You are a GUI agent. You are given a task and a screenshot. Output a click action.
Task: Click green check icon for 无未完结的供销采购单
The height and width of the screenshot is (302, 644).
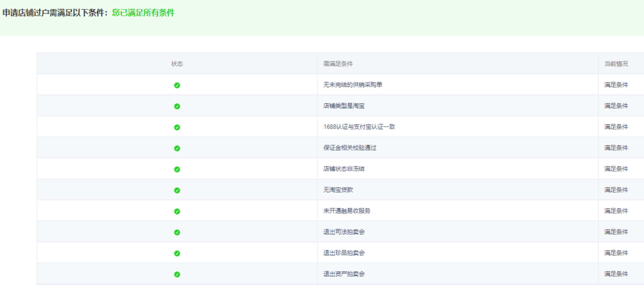(177, 85)
